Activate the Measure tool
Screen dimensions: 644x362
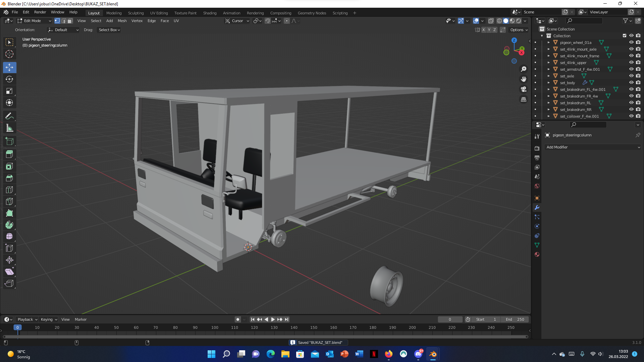9,128
